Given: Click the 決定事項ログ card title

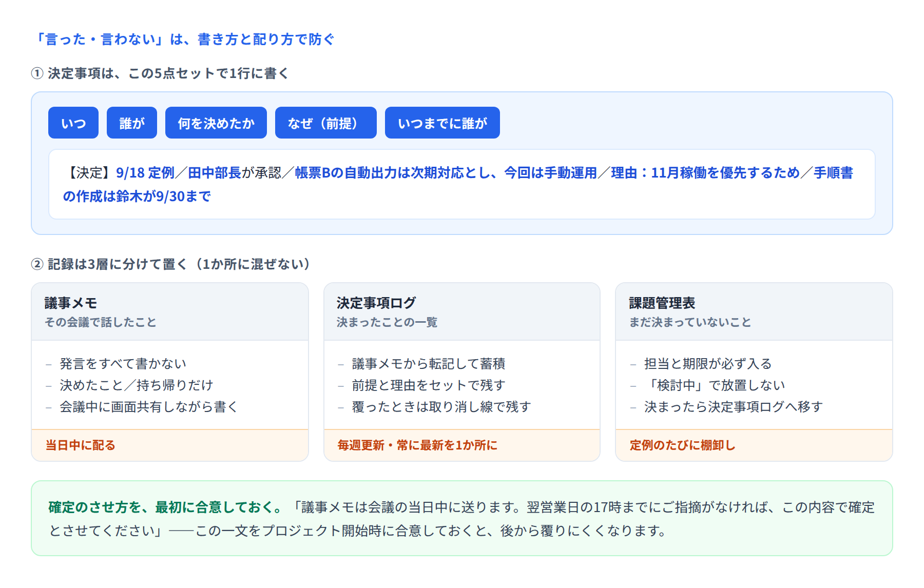Looking at the screenshot, I should point(376,303).
